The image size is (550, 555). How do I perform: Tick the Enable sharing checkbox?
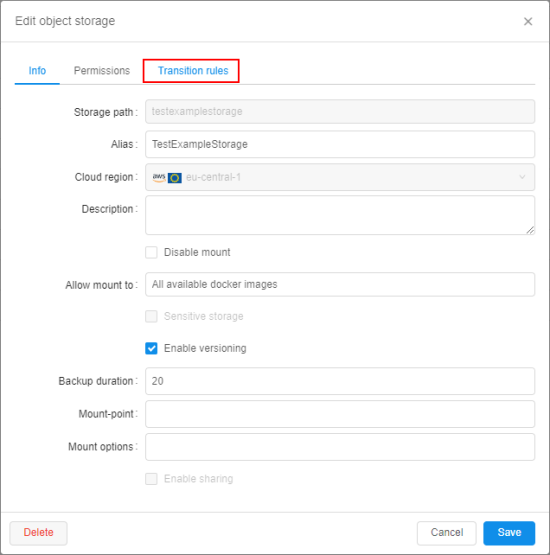point(151,479)
